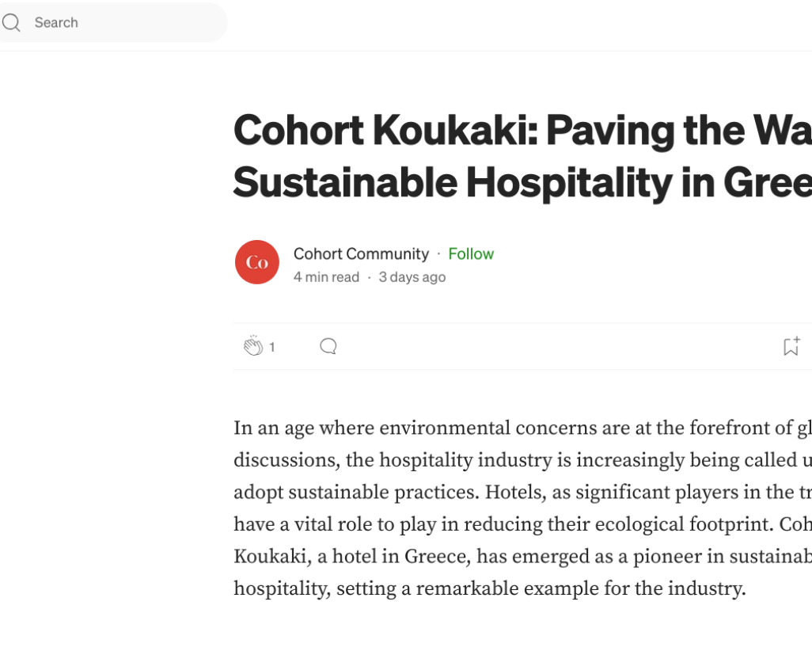View the clap count number 1
This screenshot has height=651, width=812.
(272, 347)
